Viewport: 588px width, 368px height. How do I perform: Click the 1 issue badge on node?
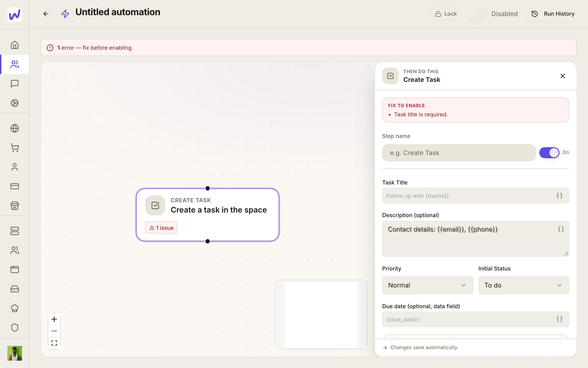161,227
